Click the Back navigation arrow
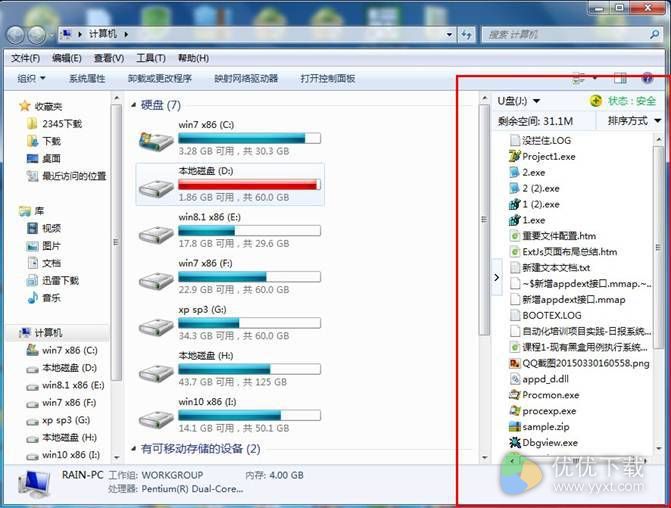The width and height of the screenshot is (671, 508). [15, 34]
